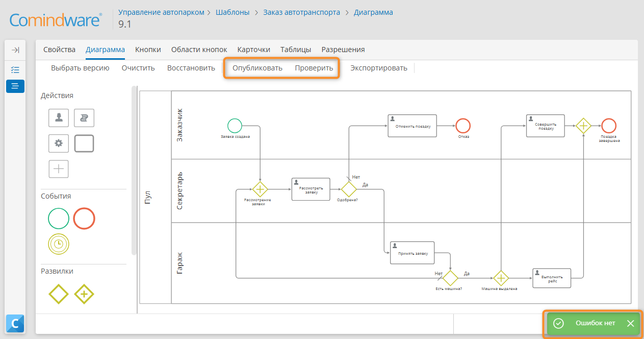Open 'Управление автопарком' breadcrumb link
The height and width of the screenshot is (339, 644).
(x=161, y=12)
